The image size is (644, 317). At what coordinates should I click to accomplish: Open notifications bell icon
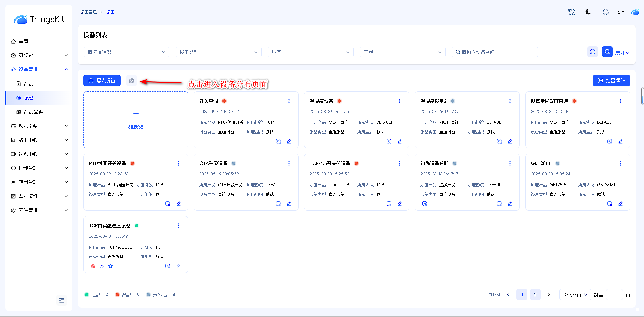point(605,12)
